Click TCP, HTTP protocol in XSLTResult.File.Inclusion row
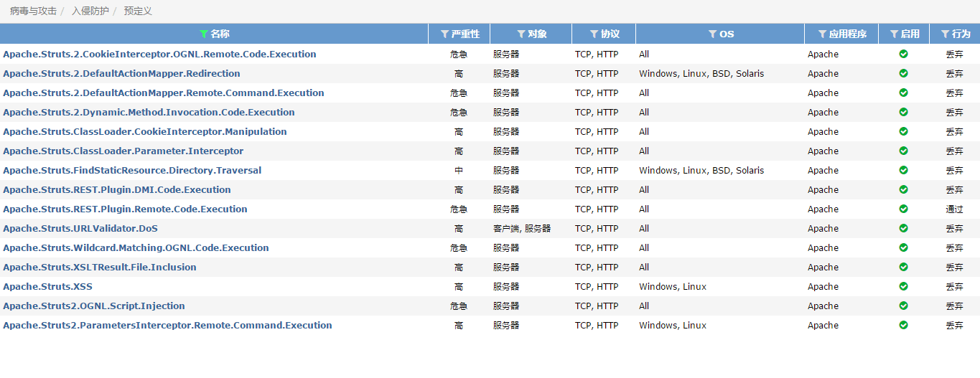 (x=597, y=267)
